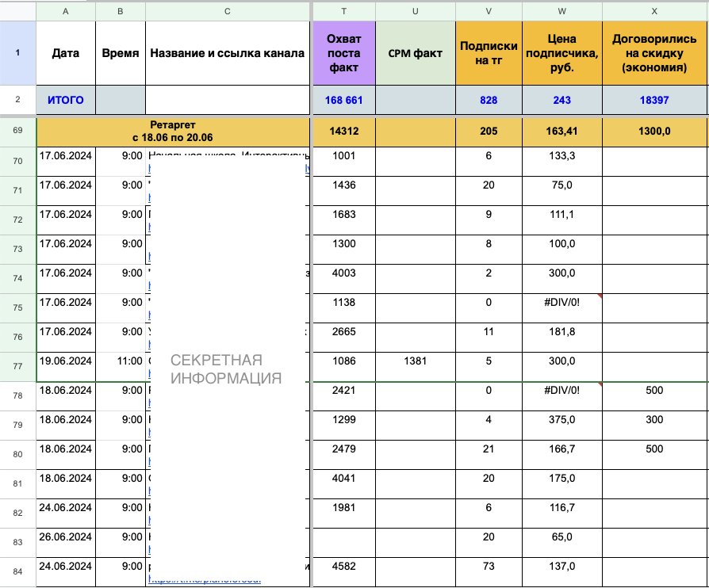This screenshot has height=588, width=709.
Task: Select the 'Охват поста факт' header cell
Action: tap(344, 53)
